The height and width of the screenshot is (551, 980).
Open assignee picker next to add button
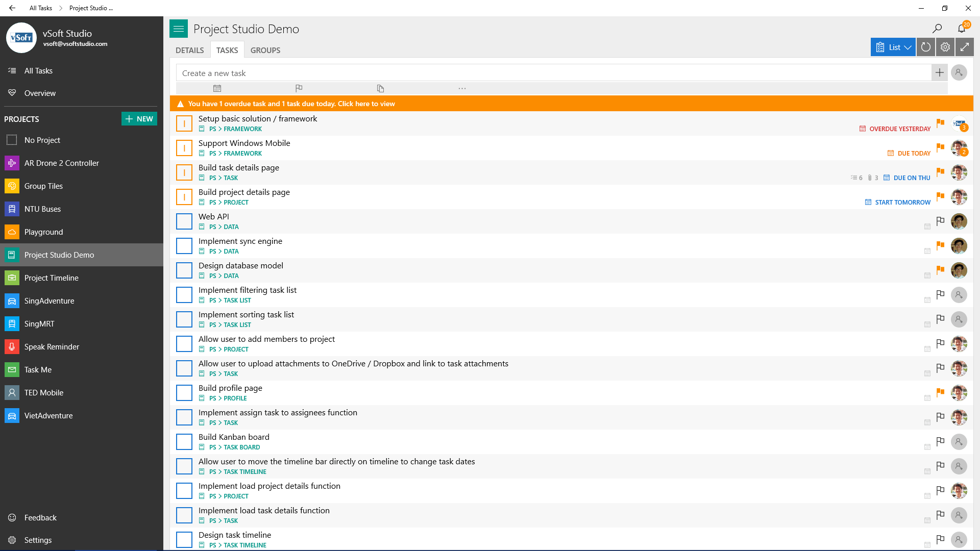[959, 73]
